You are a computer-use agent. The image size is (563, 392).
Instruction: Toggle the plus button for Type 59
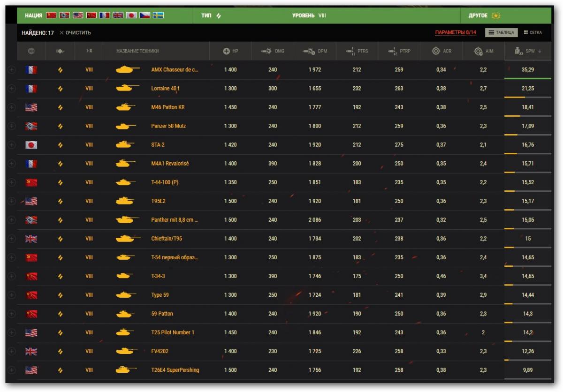(12, 295)
